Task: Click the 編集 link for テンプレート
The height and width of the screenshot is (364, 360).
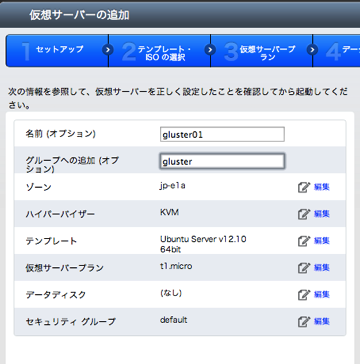Action: 322,241
